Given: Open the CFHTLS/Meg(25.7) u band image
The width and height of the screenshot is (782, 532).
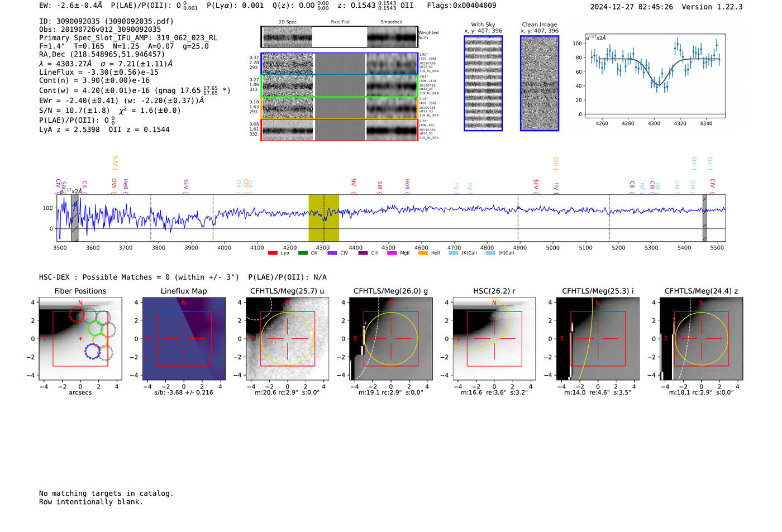Looking at the screenshot, I should point(287,339).
